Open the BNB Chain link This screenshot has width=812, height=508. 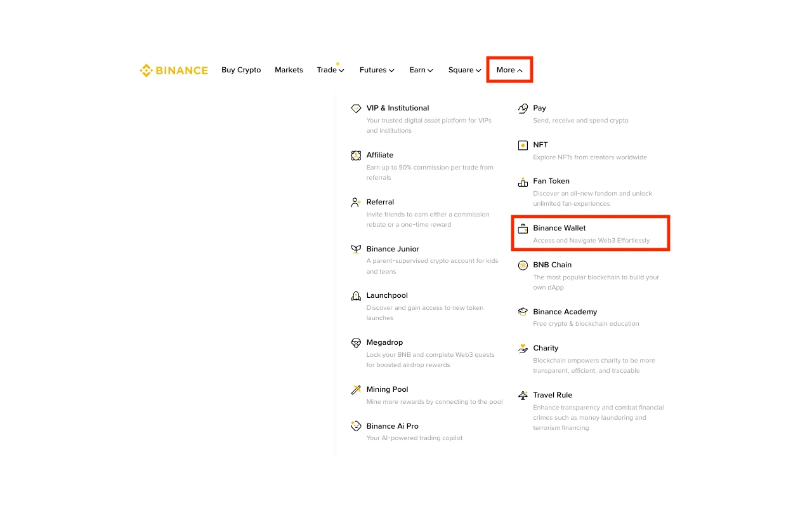click(553, 265)
